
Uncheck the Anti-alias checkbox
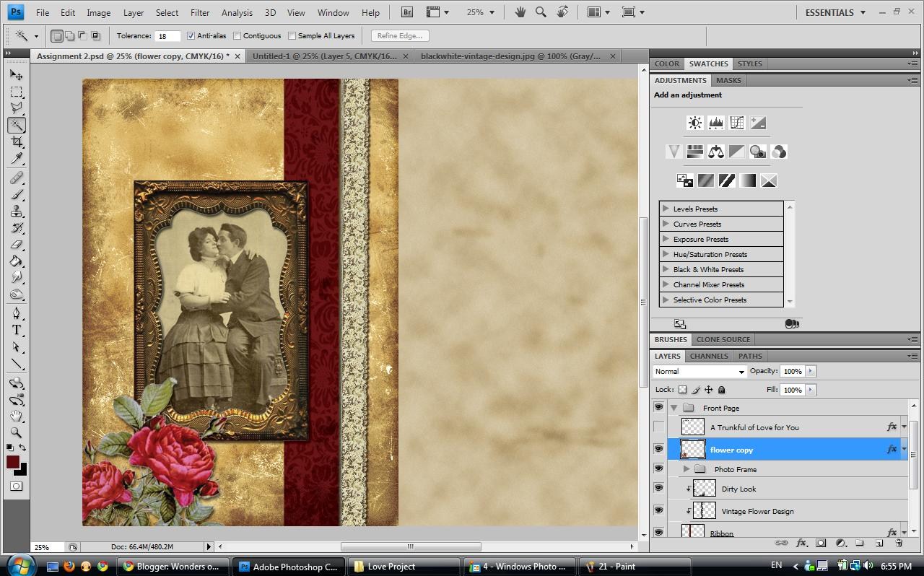click(191, 35)
